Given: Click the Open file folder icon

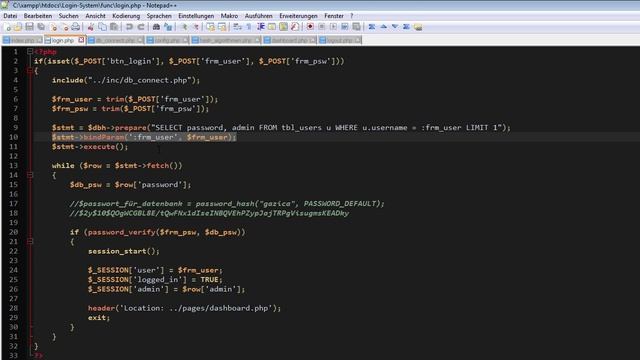Looking at the screenshot, I should [x=18, y=27].
